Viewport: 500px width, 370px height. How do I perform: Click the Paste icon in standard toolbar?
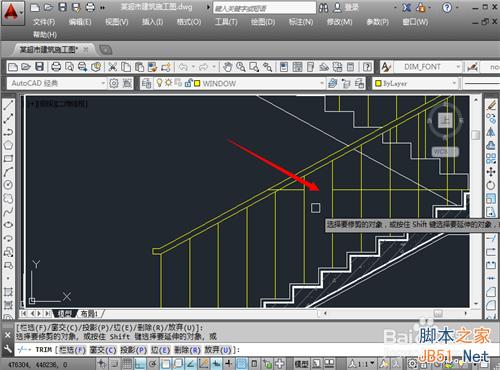[x=139, y=67]
